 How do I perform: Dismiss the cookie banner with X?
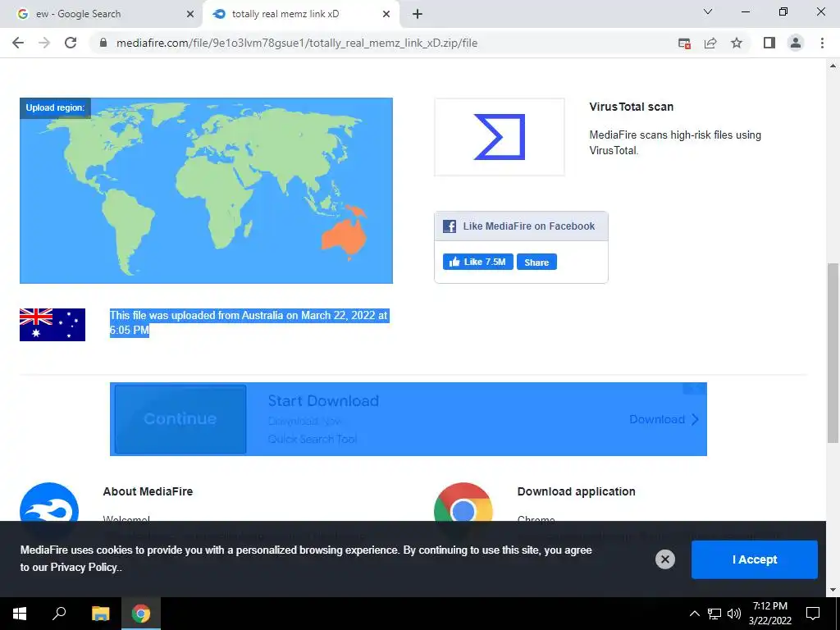point(664,559)
